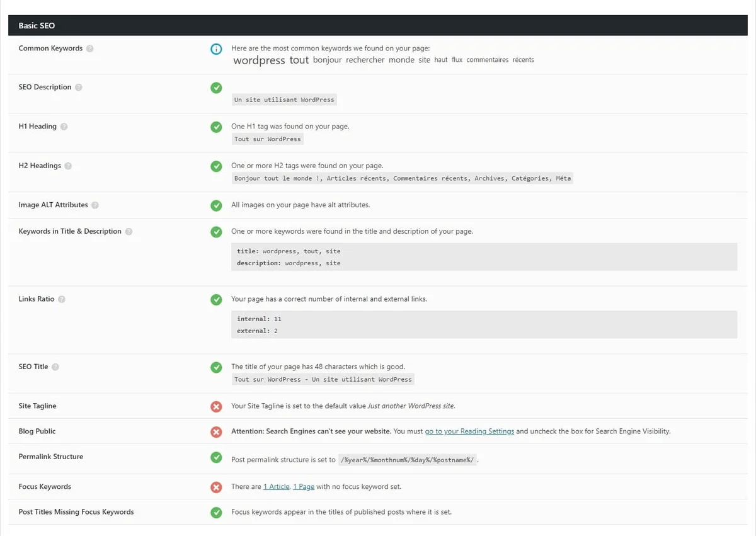Click the red error icon for Focus Keywords
The height and width of the screenshot is (536, 756).
point(216,487)
